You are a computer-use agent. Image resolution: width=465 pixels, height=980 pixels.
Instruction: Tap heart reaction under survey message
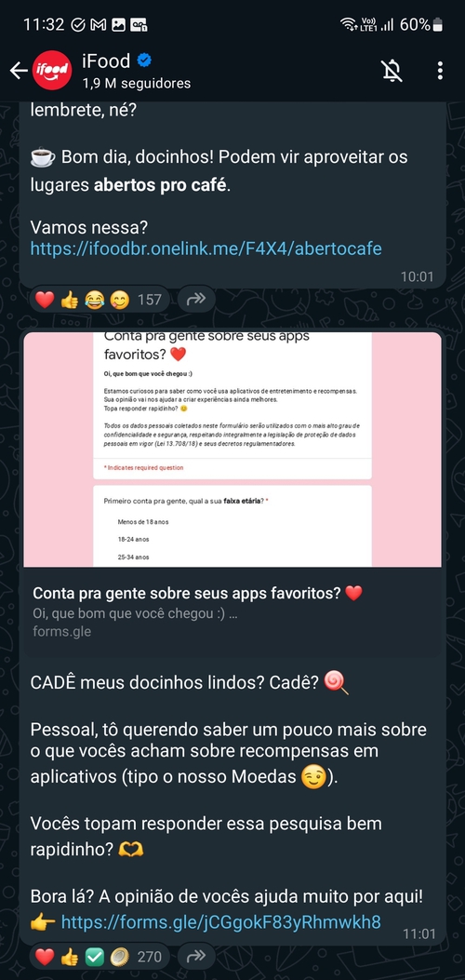[45, 956]
